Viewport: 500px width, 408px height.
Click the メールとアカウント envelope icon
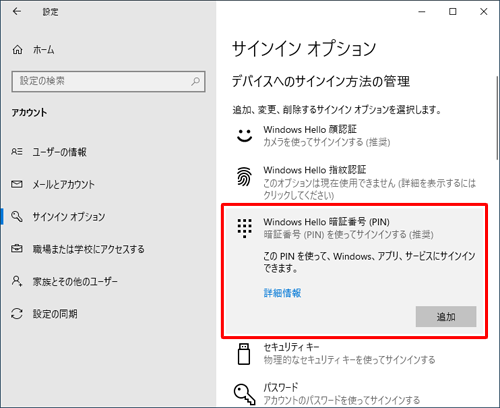coord(17,184)
